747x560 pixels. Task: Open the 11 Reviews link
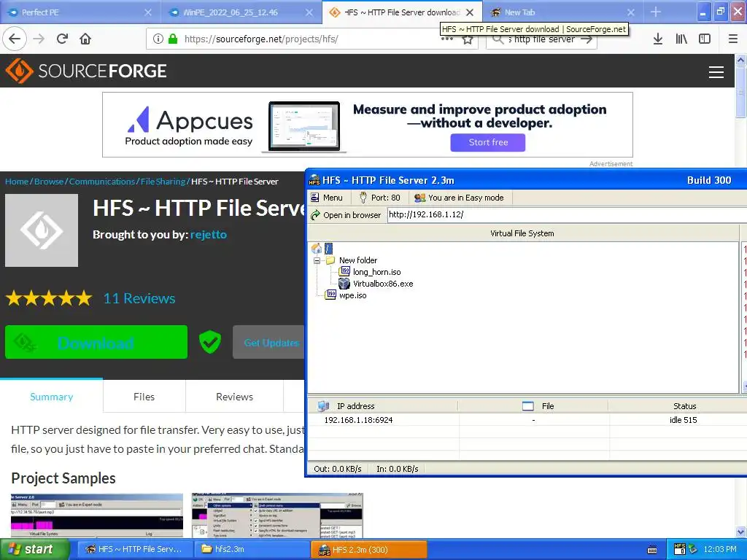coord(139,298)
